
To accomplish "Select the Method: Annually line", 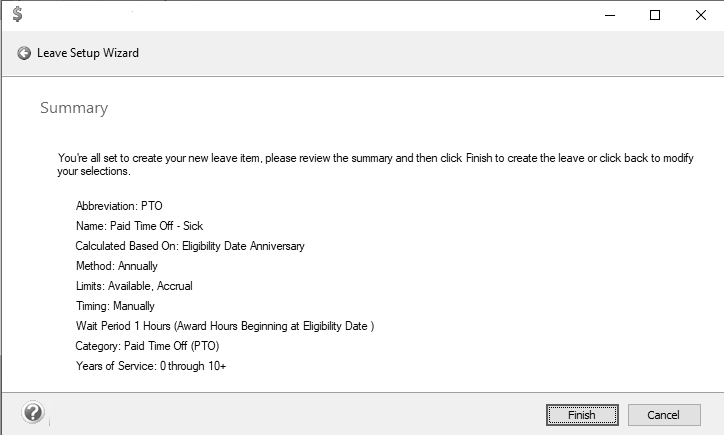I will (117, 266).
